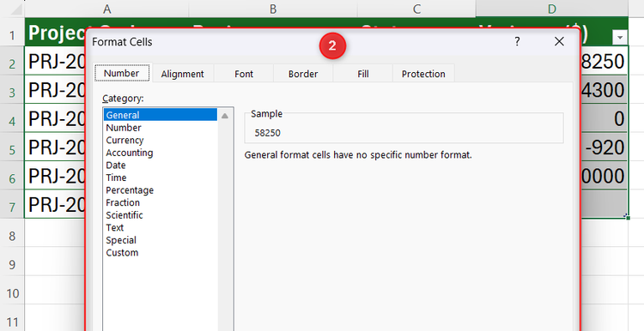The image size is (644, 331).
Task: Click the Project header cell A1
Action: [55, 33]
